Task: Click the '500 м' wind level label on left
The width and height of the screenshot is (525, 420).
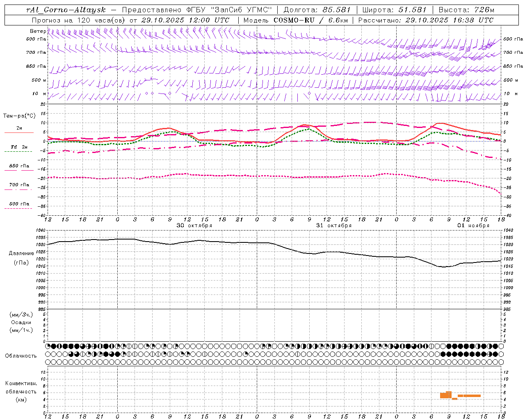Action: point(39,80)
